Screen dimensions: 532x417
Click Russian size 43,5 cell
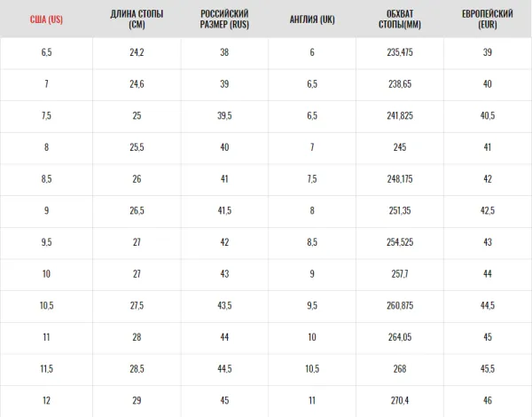(224, 305)
